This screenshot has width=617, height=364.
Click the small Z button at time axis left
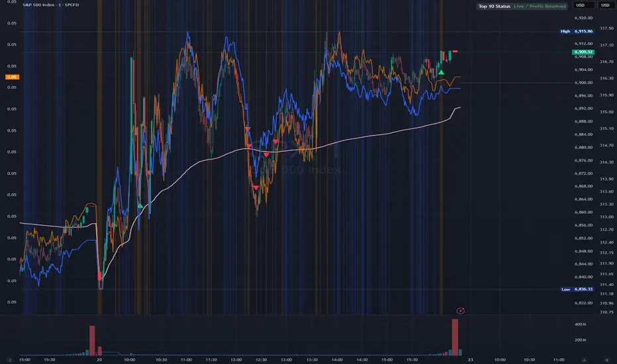point(10,360)
